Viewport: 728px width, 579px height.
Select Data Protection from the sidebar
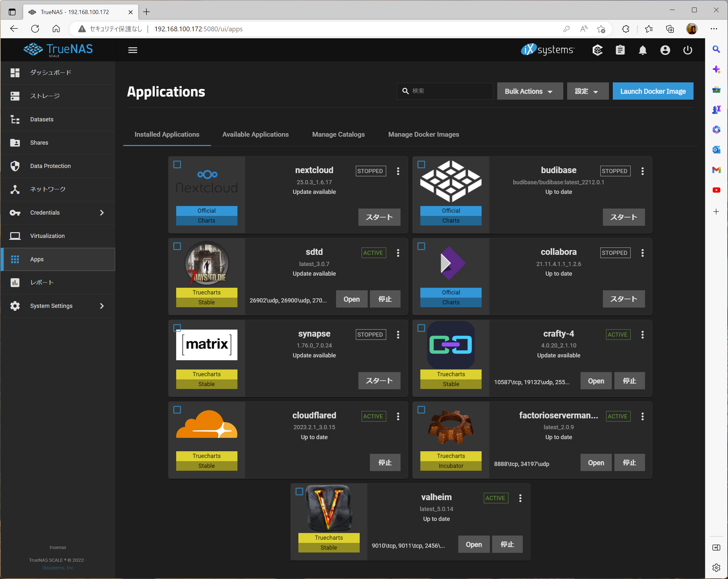point(50,166)
